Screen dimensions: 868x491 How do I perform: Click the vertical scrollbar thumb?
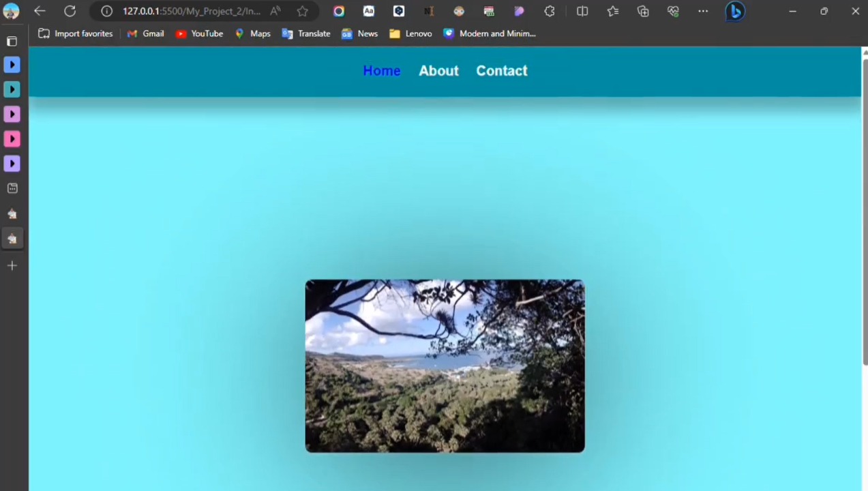[865, 211]
